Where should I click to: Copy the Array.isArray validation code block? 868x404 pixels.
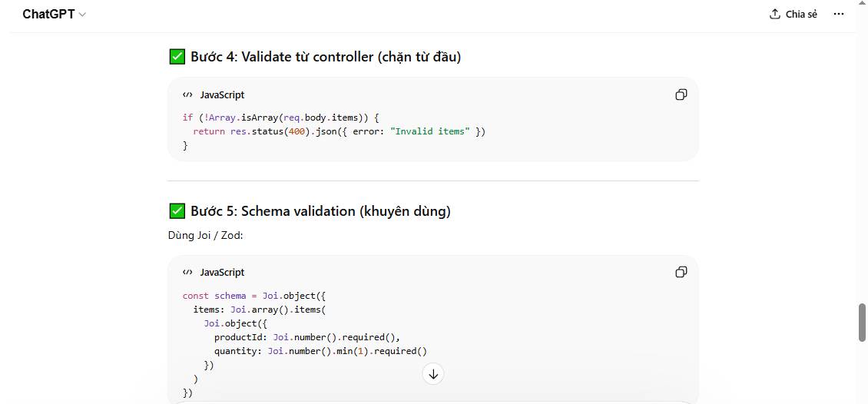[681, 94]
